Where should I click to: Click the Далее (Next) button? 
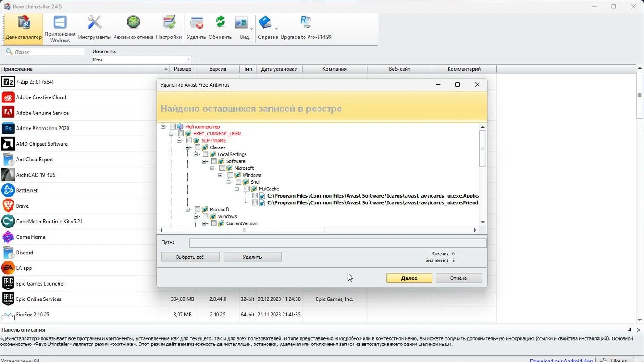pos(409,278)
